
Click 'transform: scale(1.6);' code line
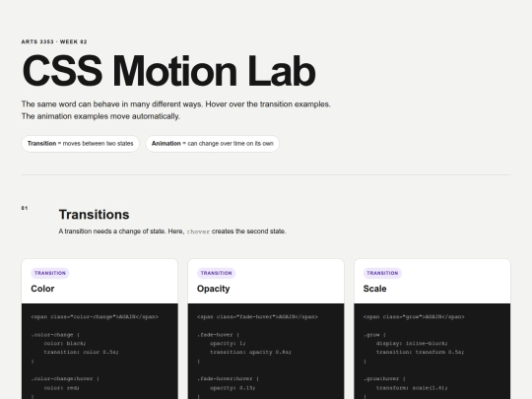412,388
